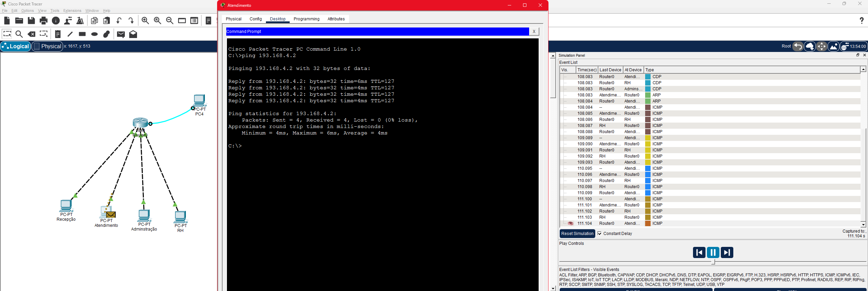Click the Reset Simulation button

[x=577, y=234]
